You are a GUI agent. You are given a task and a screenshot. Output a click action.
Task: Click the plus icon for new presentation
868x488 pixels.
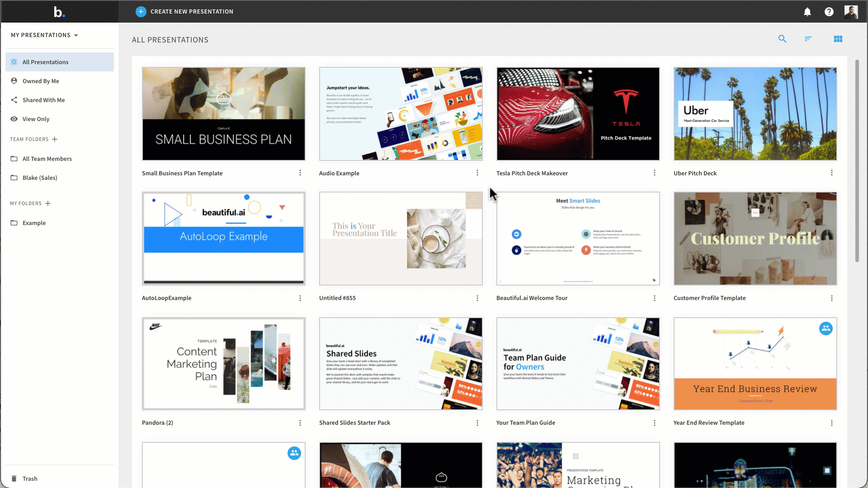[141, 12]
